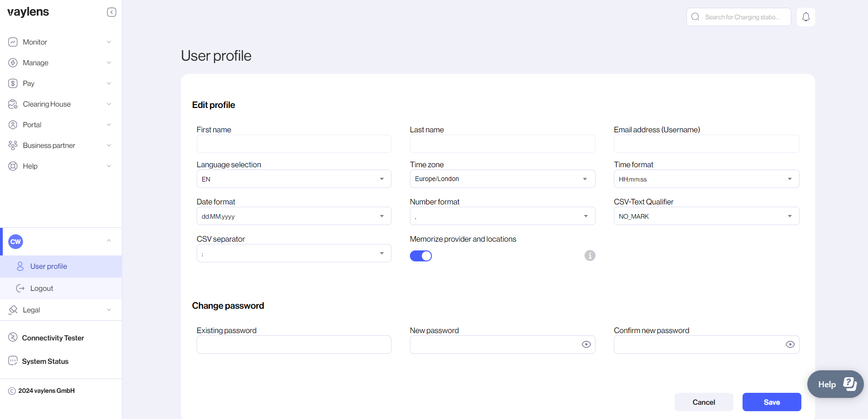This screenshot has width=868, height=419.
Task: Open the Language selection dropdown
Action: pos(294,179)
